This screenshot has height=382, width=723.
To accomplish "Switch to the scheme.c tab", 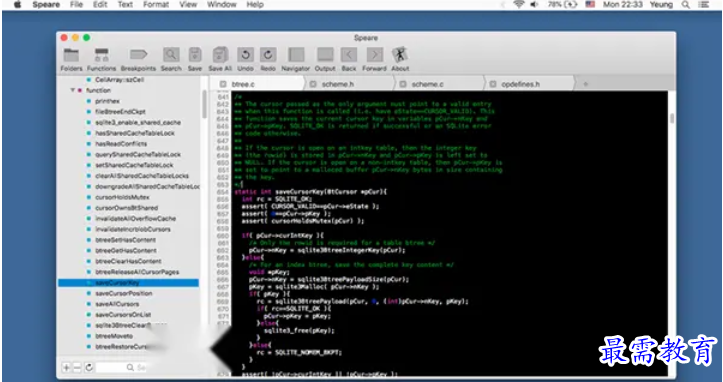I will click(439, 84).
